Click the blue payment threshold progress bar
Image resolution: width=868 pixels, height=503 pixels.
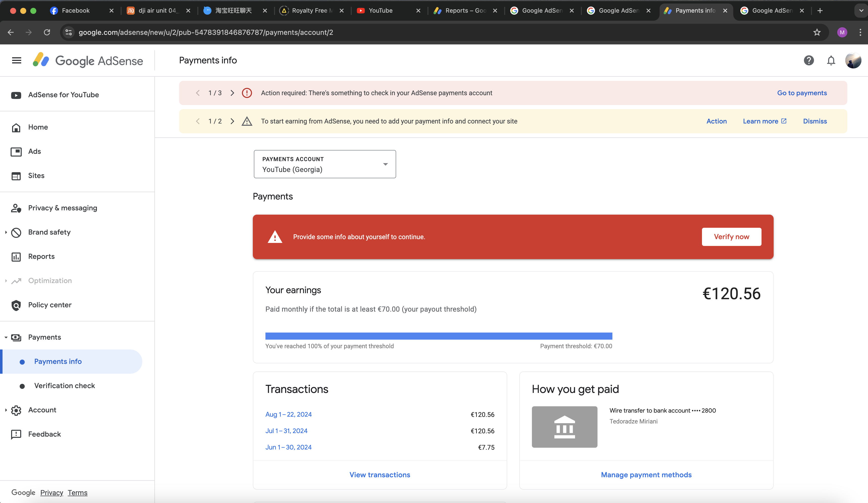click(439, 336)
